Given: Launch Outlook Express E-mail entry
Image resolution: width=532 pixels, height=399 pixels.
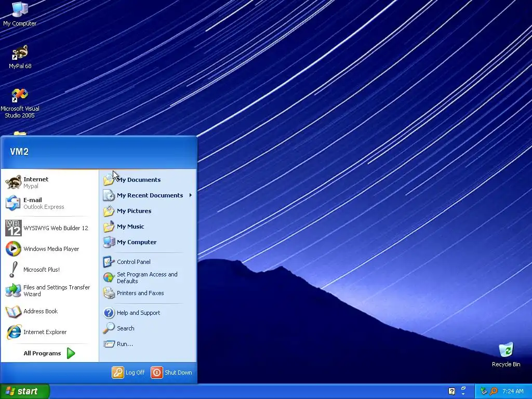Looking at the screenshot, I should coord(49,203).
